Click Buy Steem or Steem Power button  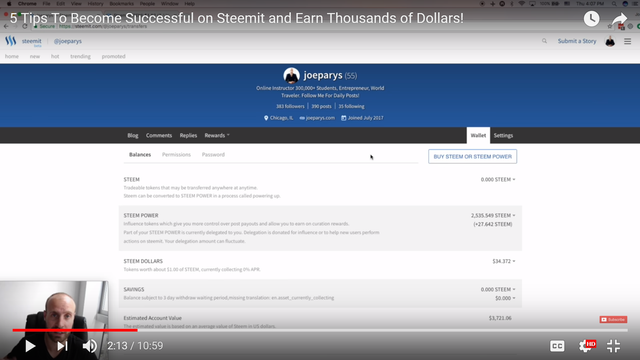[472, 157]
